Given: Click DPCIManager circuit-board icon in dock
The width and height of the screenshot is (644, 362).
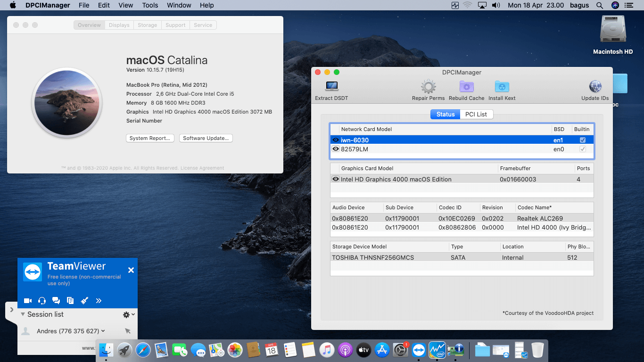Looking at the screenshot, I should [x=456, y=350].
